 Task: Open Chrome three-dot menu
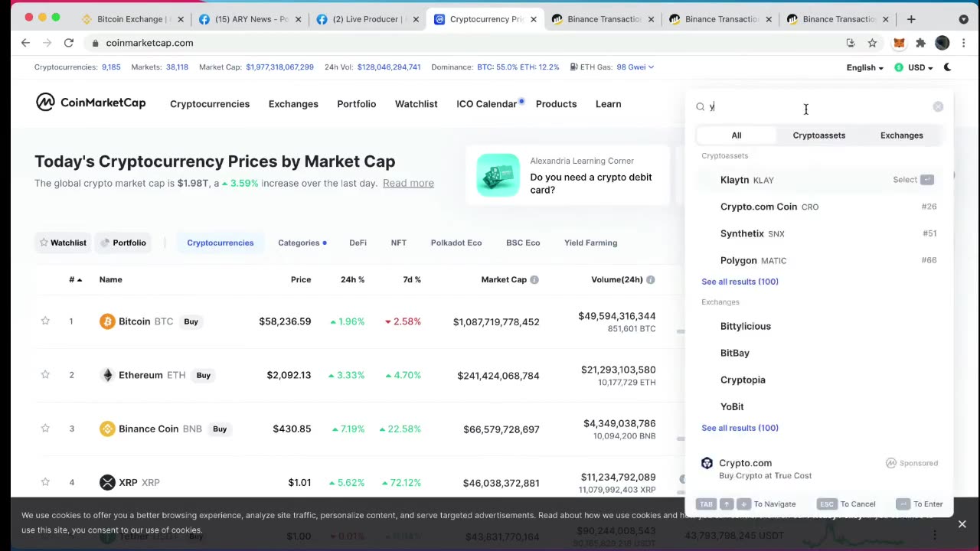pos(964,43)
